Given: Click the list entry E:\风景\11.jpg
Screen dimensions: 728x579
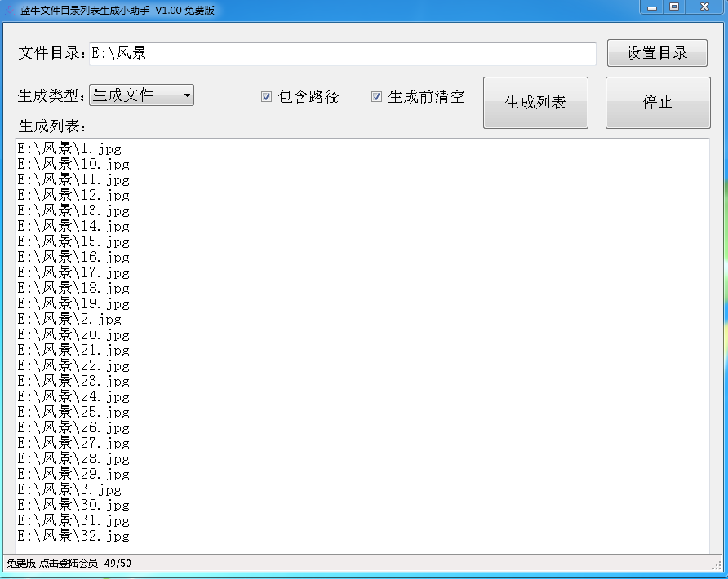Looking at the screenshot, I should coord(73,179).
